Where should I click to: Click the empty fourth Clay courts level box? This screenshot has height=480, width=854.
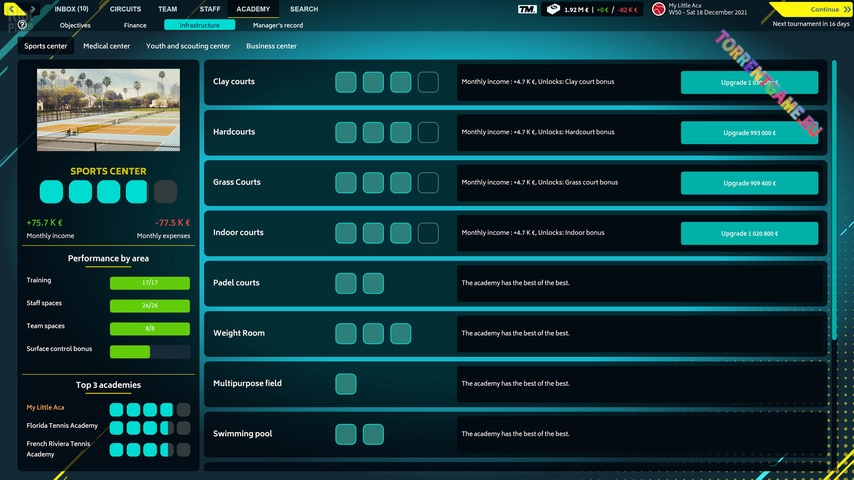[x=428, y=82]
